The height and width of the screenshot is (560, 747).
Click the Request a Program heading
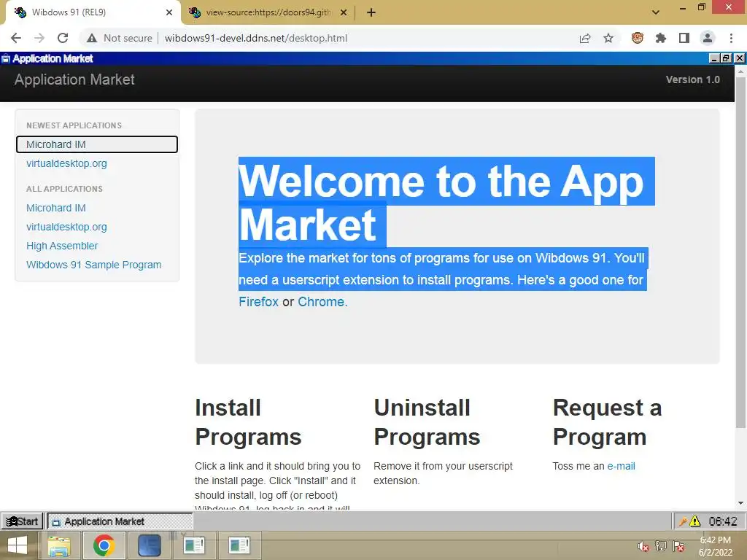point(607,422)
